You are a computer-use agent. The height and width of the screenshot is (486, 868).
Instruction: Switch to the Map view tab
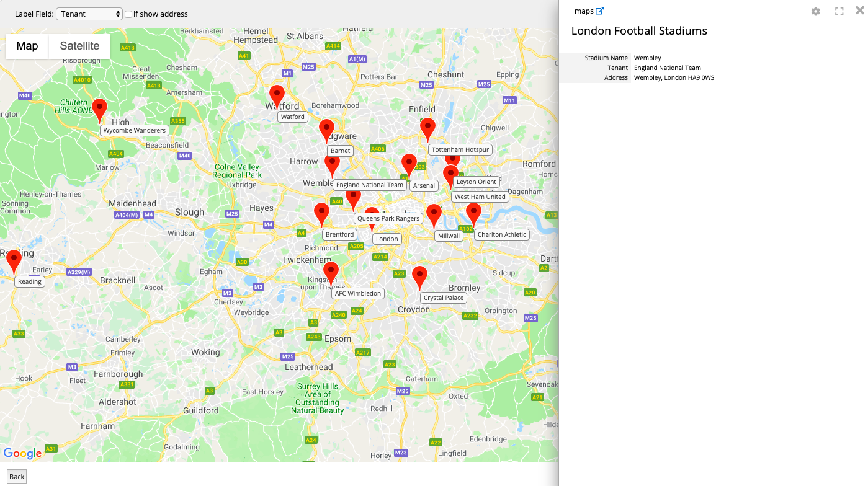coord(27,46)
